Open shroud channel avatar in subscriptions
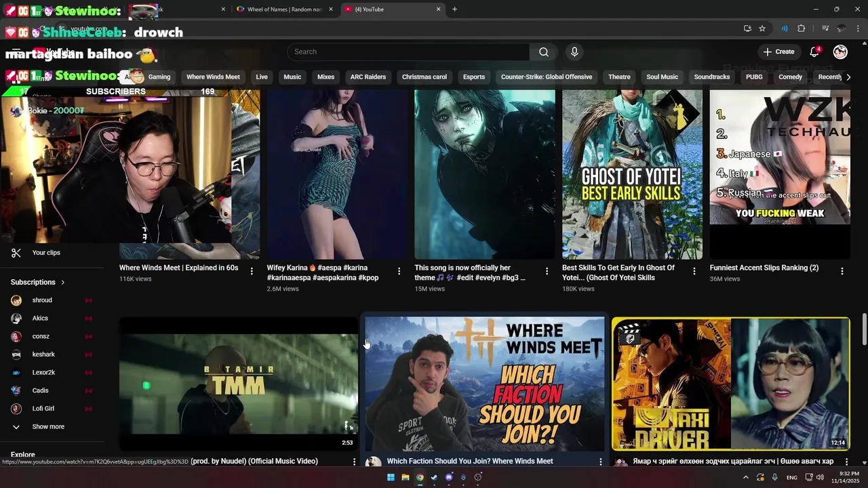 (16, 300)
